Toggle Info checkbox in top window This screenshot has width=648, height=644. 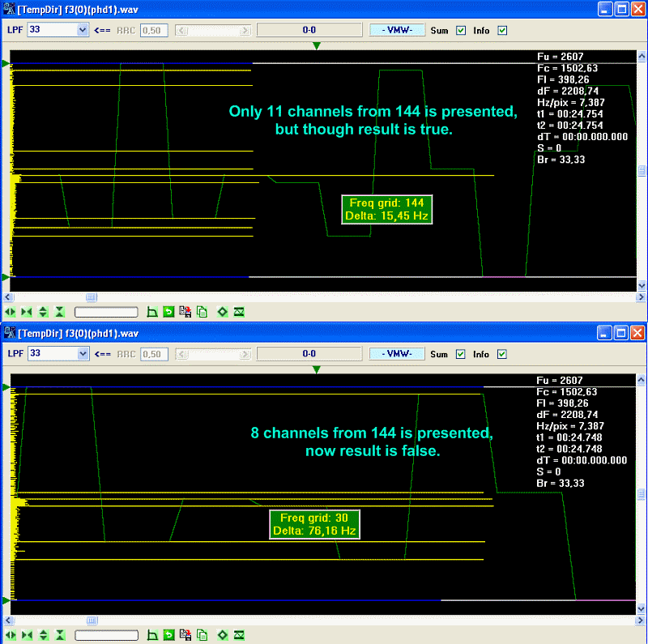coord(502,31)
